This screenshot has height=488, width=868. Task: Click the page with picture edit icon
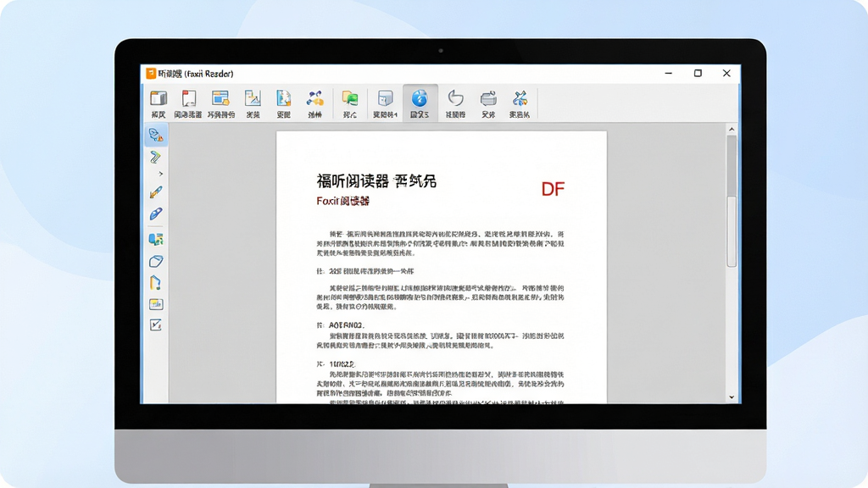click(x=253, y=98)
